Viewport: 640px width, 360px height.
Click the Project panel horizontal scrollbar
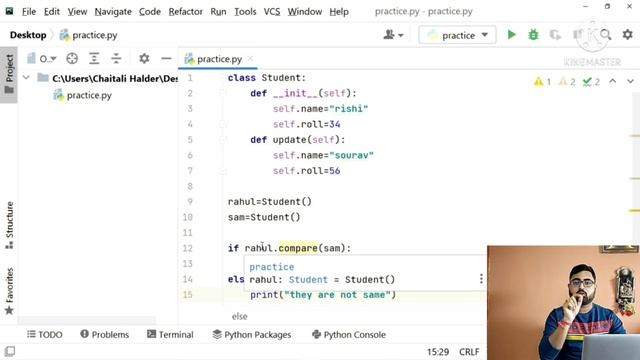[87, 320]
